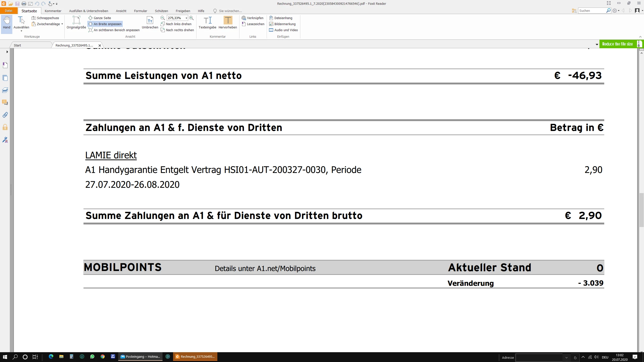The width and height of the screenshot is (644, 362).
Task: Toggle An Breite anpassen fit width
Action: coord(105,24)
